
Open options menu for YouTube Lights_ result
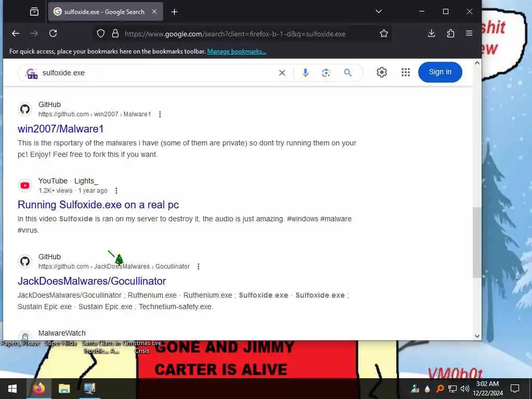click(x=116, y=191)
